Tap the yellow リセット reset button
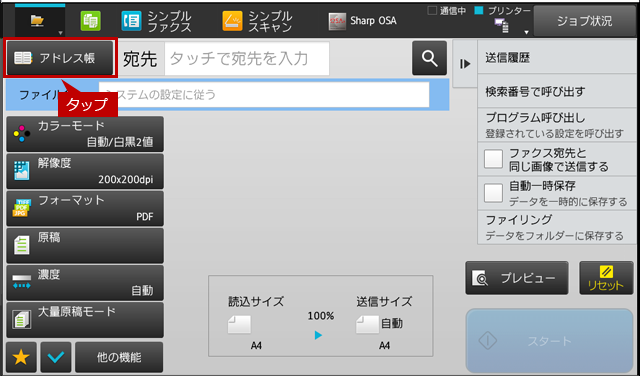 [606, 278]
